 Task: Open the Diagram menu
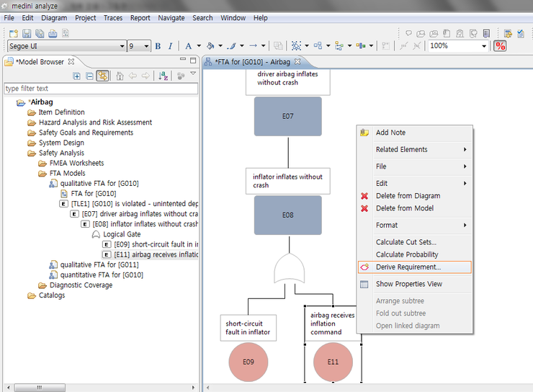[54, 18]
